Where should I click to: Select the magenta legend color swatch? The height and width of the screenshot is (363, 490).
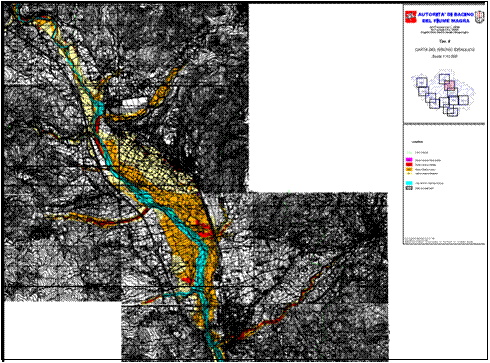click(x=409, y=160)
